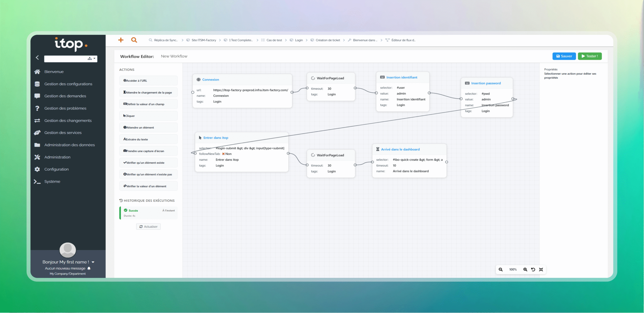Screen dimensions: 644x313
Task: Open the Gestion des configurations menu
Action: click(x=68, y=84)
